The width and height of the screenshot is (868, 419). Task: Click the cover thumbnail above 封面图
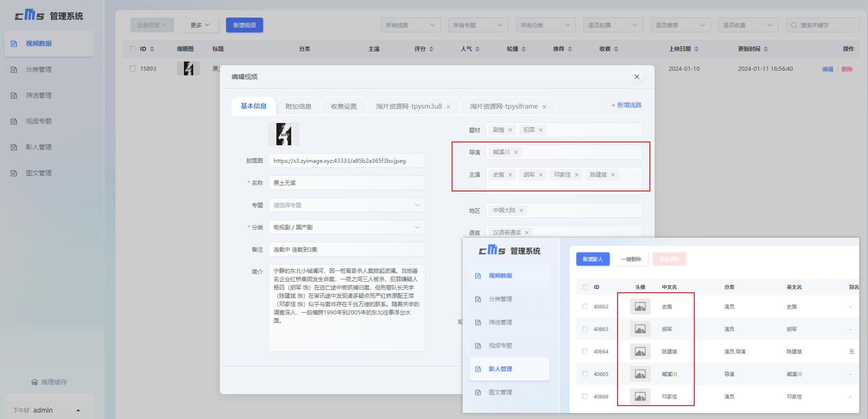(284, 134)
